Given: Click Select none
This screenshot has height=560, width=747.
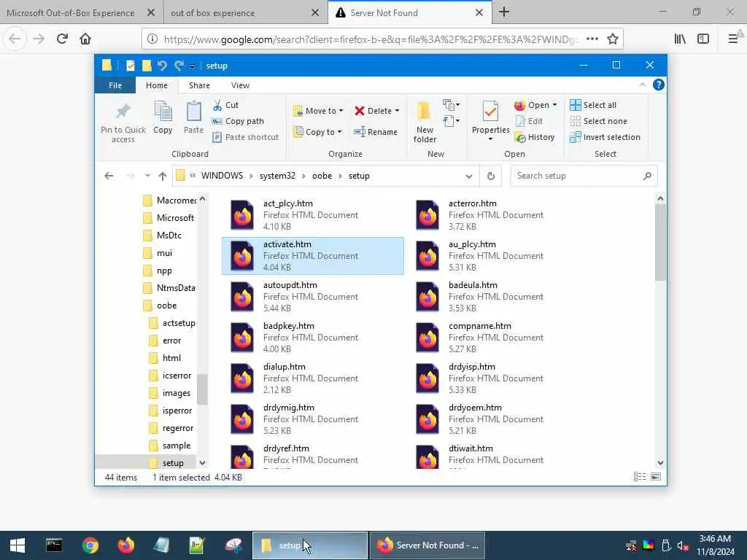Looking at the screenshot, I should [599, 122].
